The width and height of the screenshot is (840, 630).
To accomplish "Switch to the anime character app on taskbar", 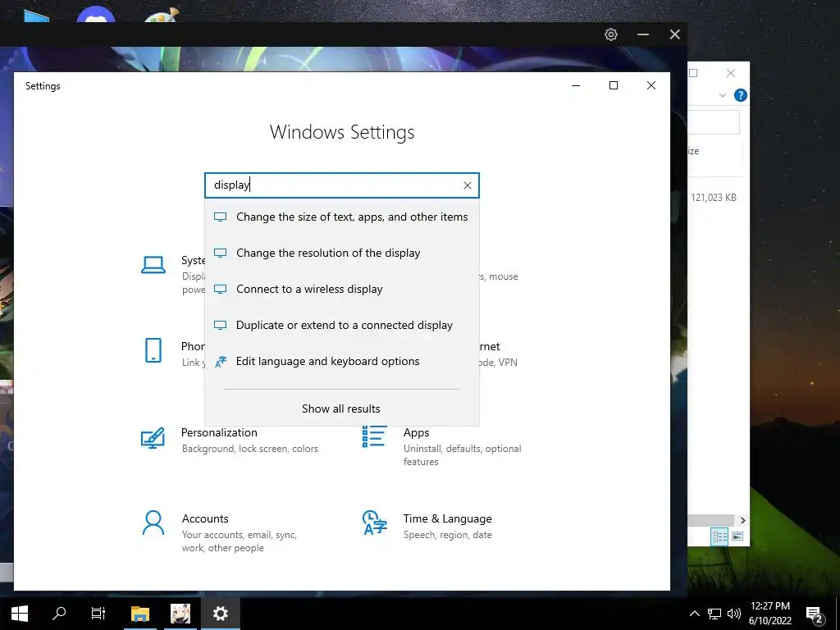I will [x=180, y=614].
